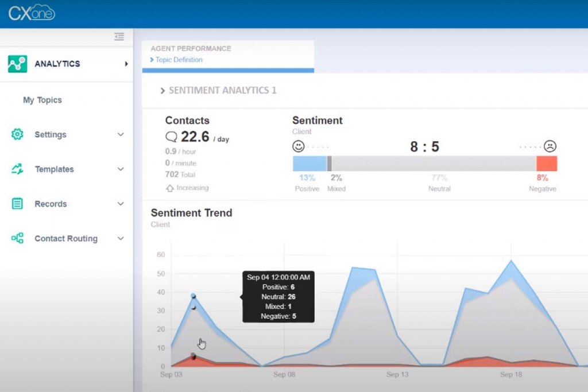
Task: Click the sentiment ratio bar
Action: [425, 163]
